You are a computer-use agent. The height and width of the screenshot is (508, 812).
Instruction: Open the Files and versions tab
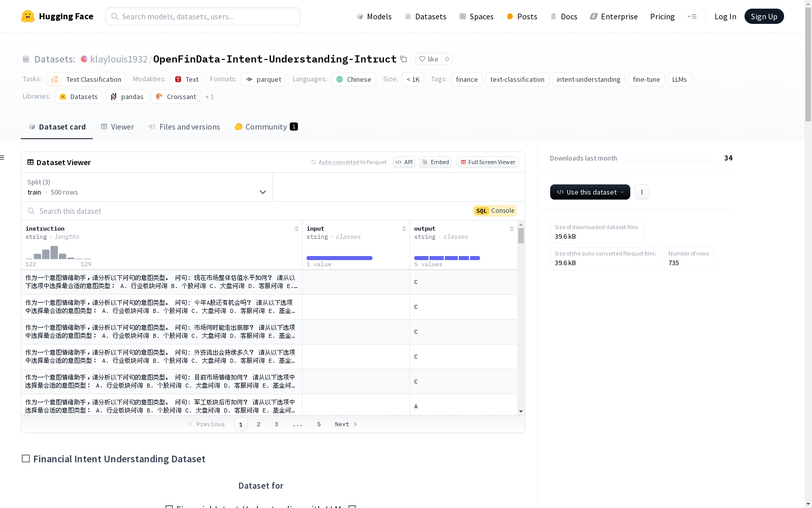click(x=184, y=127)
